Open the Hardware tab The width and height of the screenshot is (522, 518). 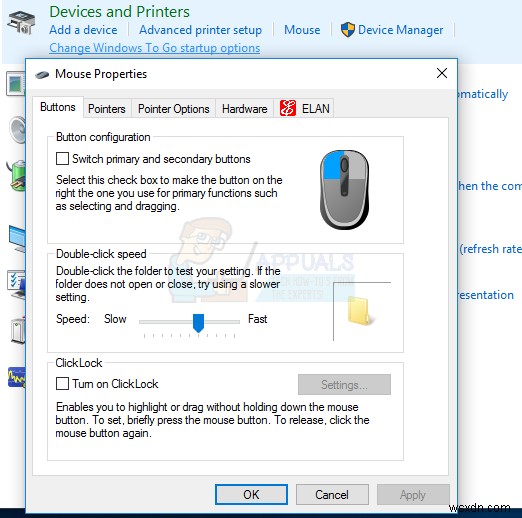click(245, 109)
